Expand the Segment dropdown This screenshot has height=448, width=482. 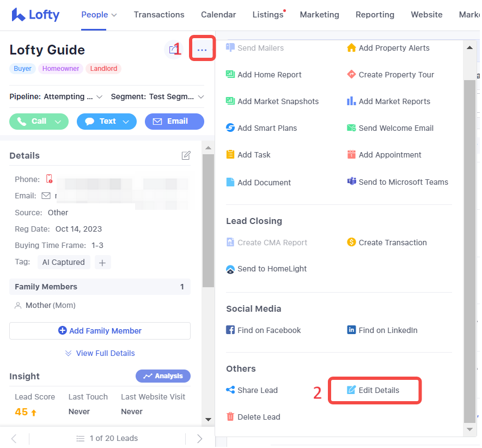coord(201,97)
